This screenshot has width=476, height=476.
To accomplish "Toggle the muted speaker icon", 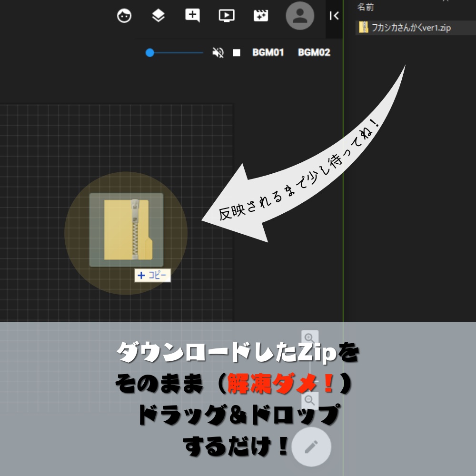I will click(x=218, y=52).
